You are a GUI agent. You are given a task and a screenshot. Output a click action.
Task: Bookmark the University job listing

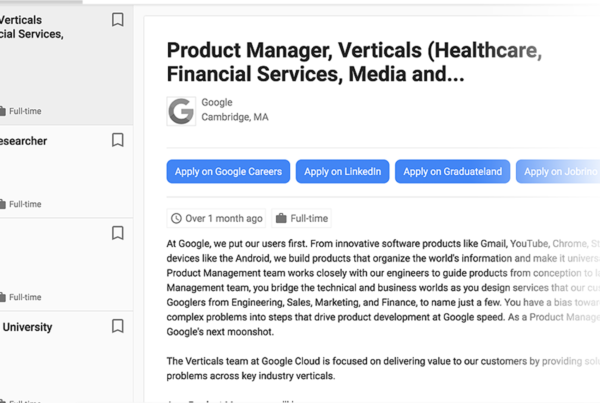click(x=117, y=326)
